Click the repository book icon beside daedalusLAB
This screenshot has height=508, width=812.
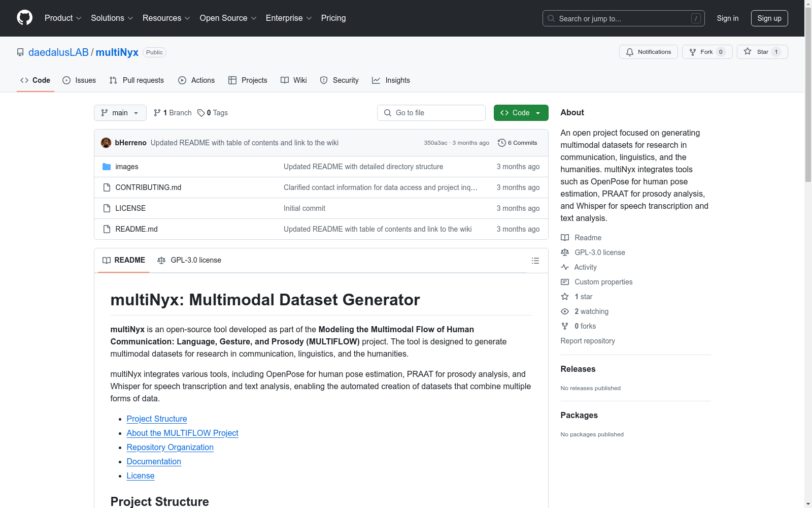[20, 52]
